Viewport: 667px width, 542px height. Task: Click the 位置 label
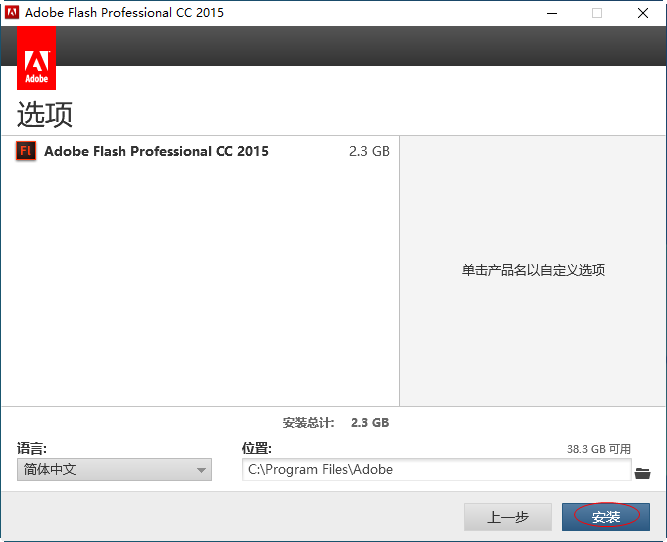tap(256, 449)
